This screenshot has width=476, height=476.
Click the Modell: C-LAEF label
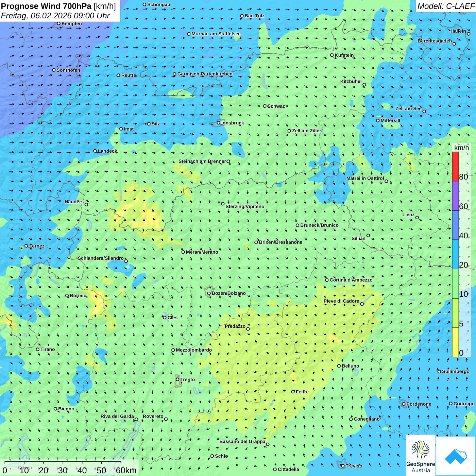[x=446, y=6]
